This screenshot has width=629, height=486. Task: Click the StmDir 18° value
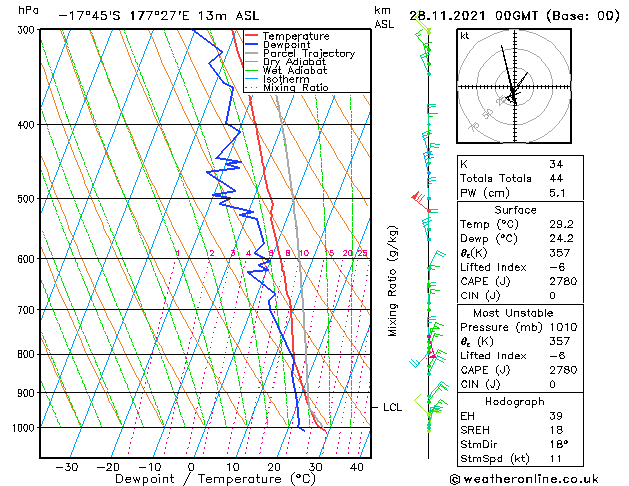pos(559,444)
